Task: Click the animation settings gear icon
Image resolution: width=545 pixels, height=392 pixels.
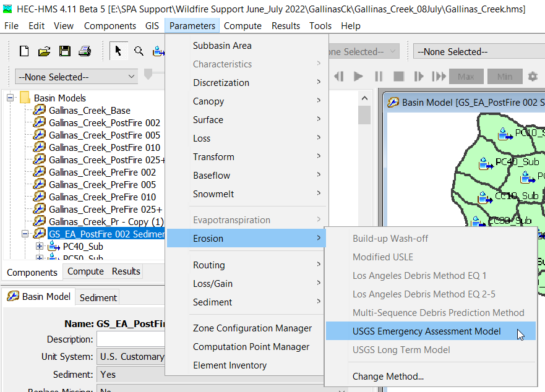Action: pos(533,77)
